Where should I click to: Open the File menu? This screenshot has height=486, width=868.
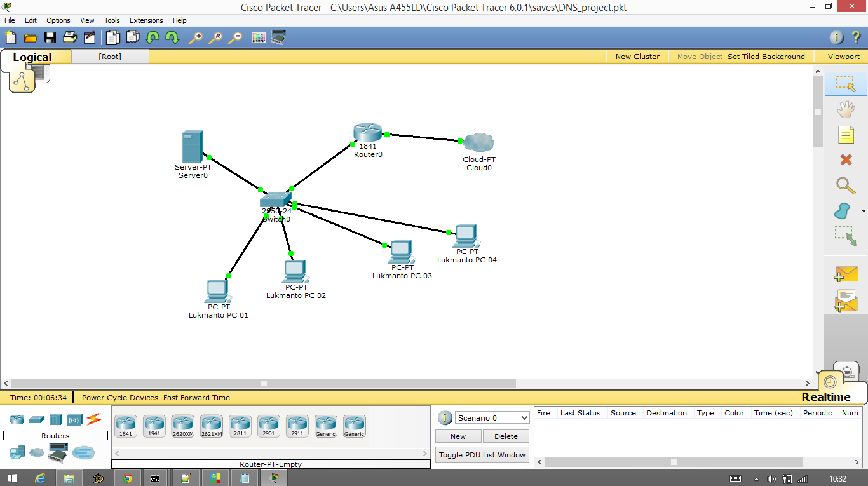click(10, 20)
